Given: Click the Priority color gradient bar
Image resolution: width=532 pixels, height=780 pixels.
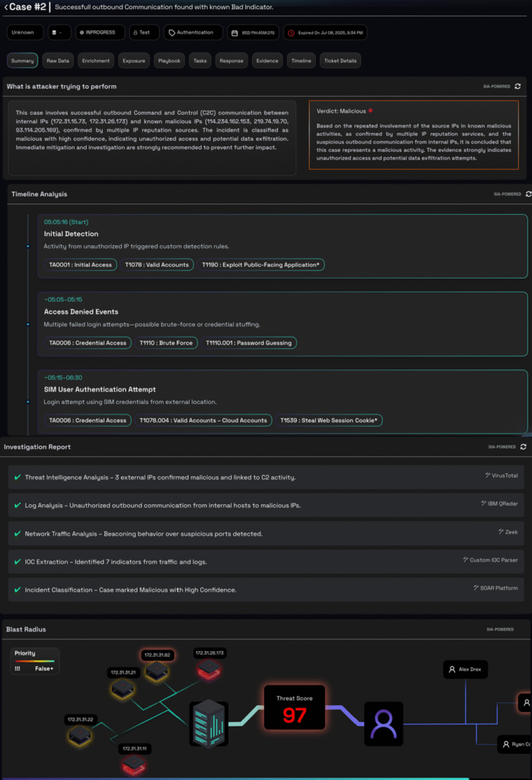Looking at the screenshot, I should (x=35, y=660).
